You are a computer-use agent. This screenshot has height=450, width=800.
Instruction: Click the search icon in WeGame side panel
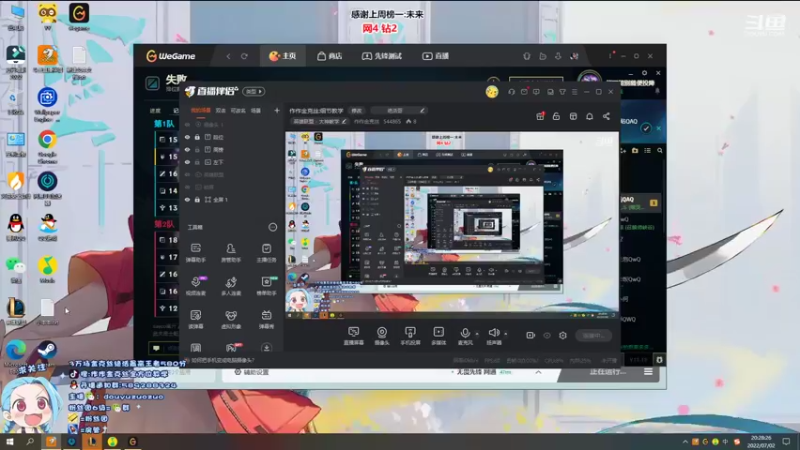pyautogui.click(x=660, y=151)
